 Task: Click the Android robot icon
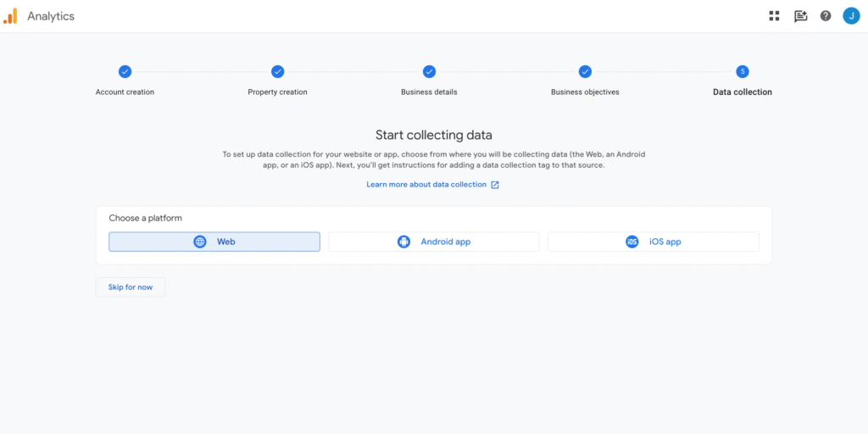[403, 242]
